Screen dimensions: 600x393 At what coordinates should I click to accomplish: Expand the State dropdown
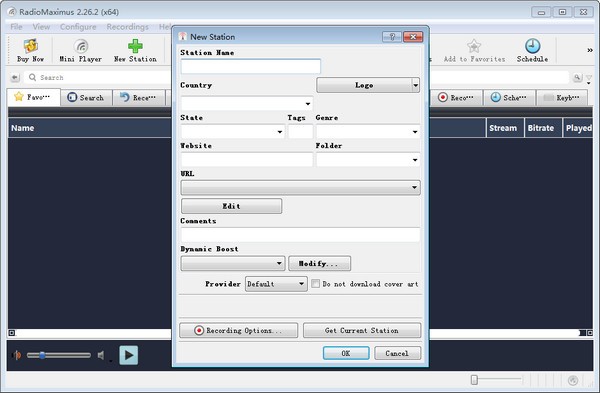tap(280, 132)
